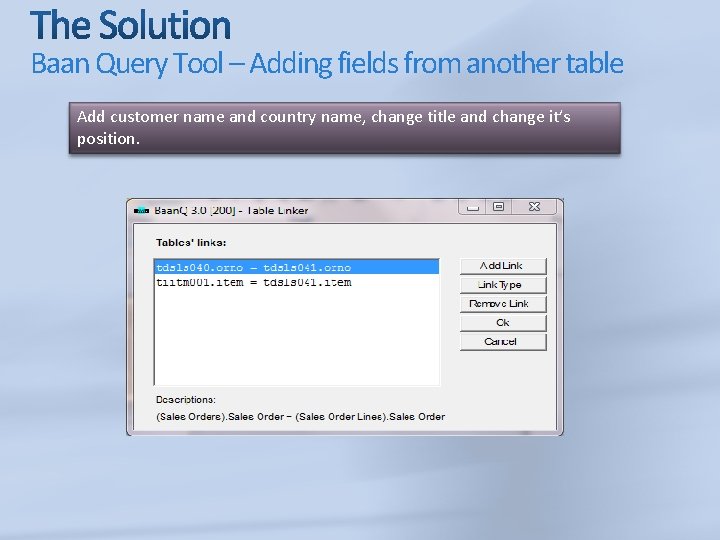Select the tiitm001.item = tdsls041.item link row
The image size is (720, 540).
tap(297, 282)
